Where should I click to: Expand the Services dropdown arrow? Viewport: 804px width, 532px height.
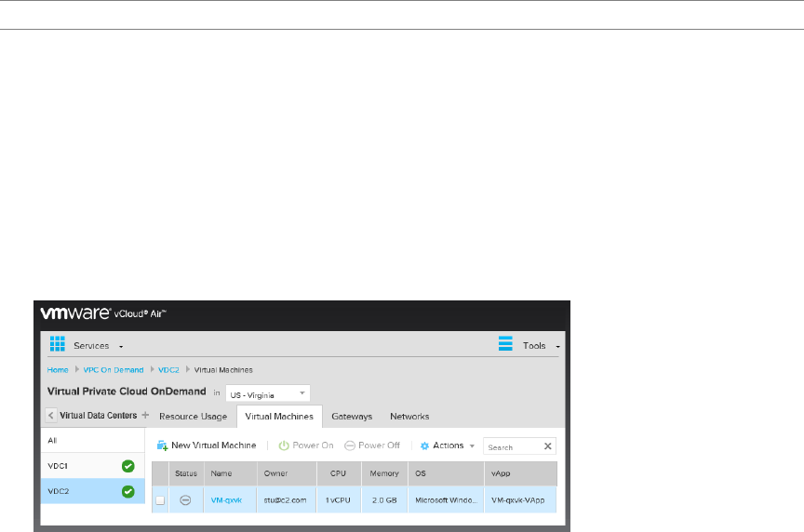tap(121, 347)
